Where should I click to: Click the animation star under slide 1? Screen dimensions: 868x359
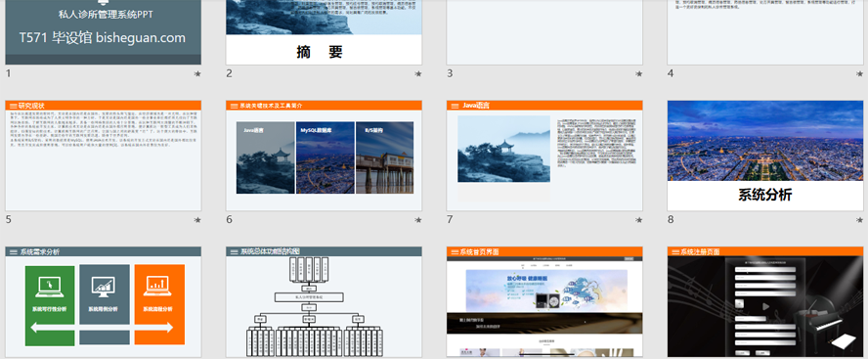[197, 73]
